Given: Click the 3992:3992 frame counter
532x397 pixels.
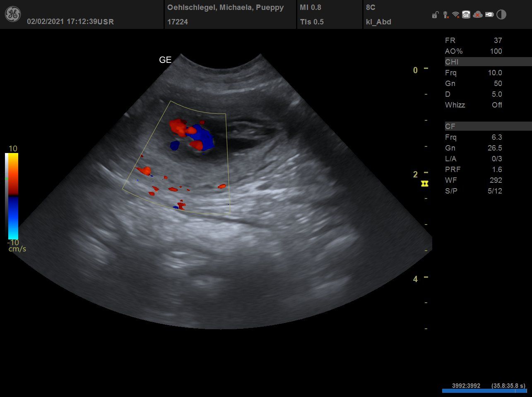Looking at the screenshot, I should (466, 386).
